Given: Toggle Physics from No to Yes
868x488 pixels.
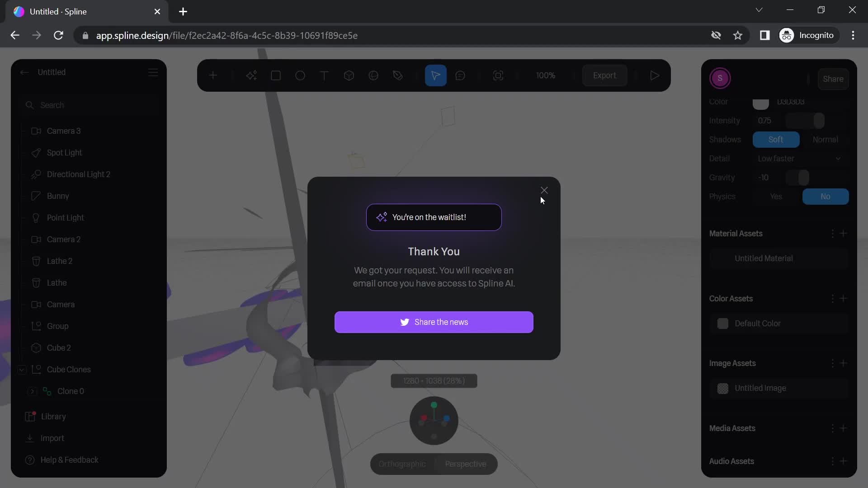Looking at the screenshot, I should point(776,196).
